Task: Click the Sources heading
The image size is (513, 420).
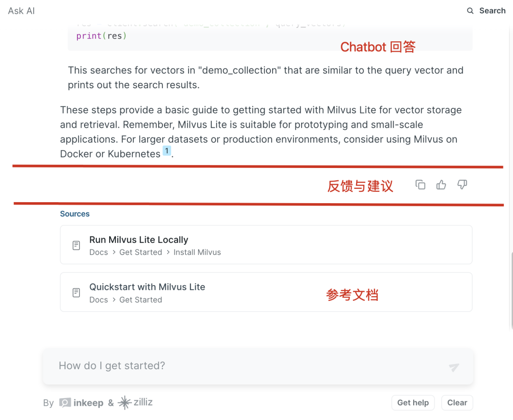Action: 75,214
